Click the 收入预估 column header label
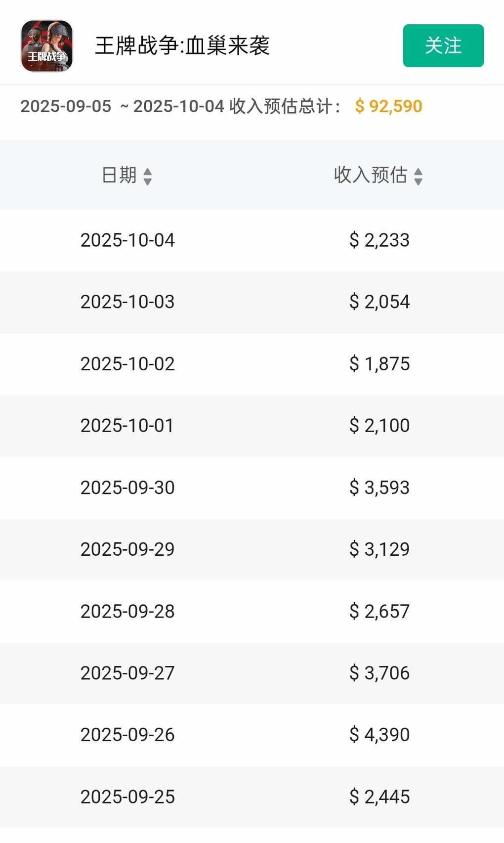504x843 pixels. click(x=370, y=175)
